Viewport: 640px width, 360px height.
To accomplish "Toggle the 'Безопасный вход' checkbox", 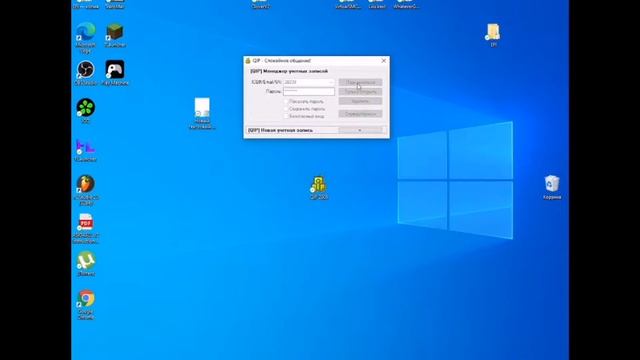I will [286, 116].
